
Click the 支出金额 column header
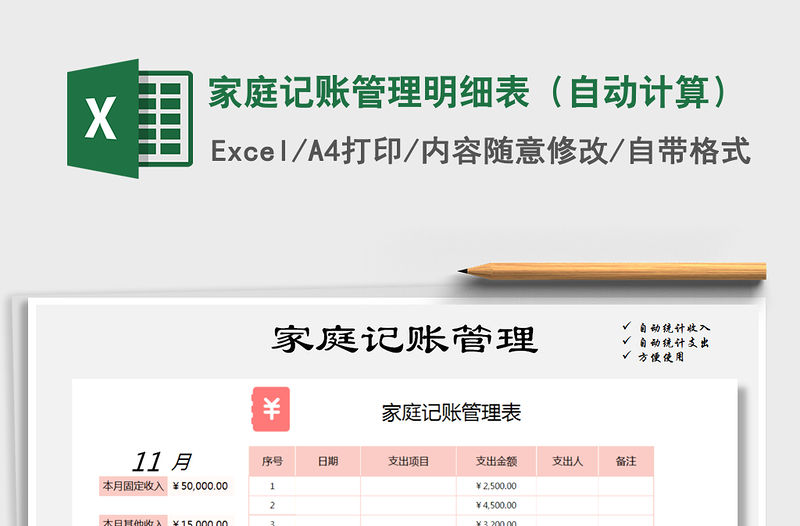click(x=496, y=461)
